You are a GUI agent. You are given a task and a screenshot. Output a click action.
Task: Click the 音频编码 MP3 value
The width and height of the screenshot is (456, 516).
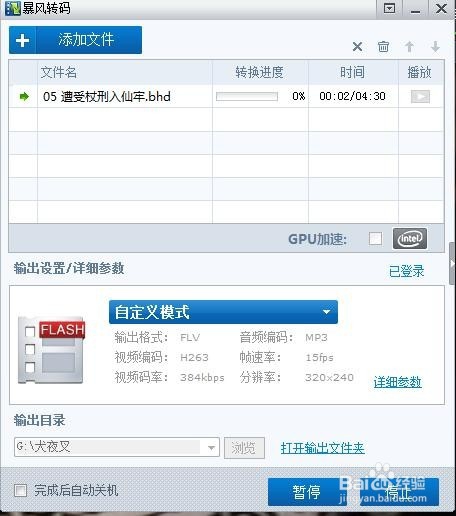pos(316,338)
